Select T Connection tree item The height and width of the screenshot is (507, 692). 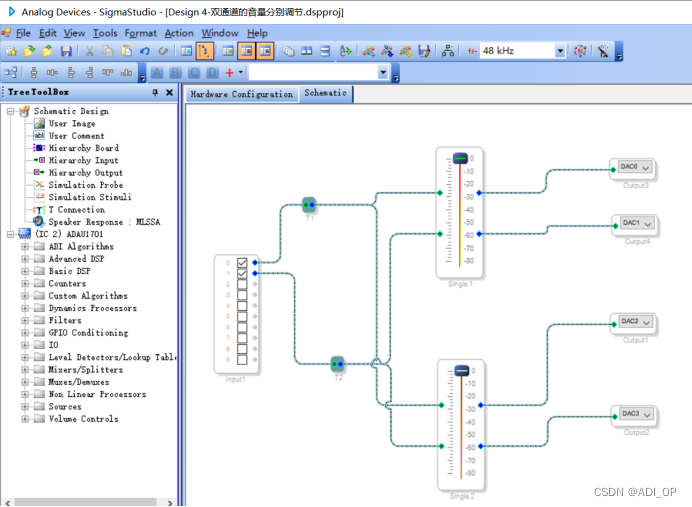click(76, 210)
